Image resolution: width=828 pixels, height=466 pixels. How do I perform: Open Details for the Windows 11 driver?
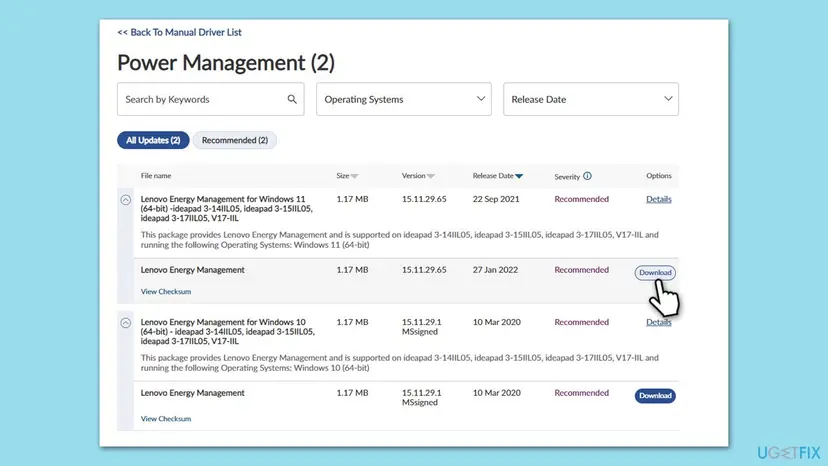pyautogui.click(x=658, y=199)
